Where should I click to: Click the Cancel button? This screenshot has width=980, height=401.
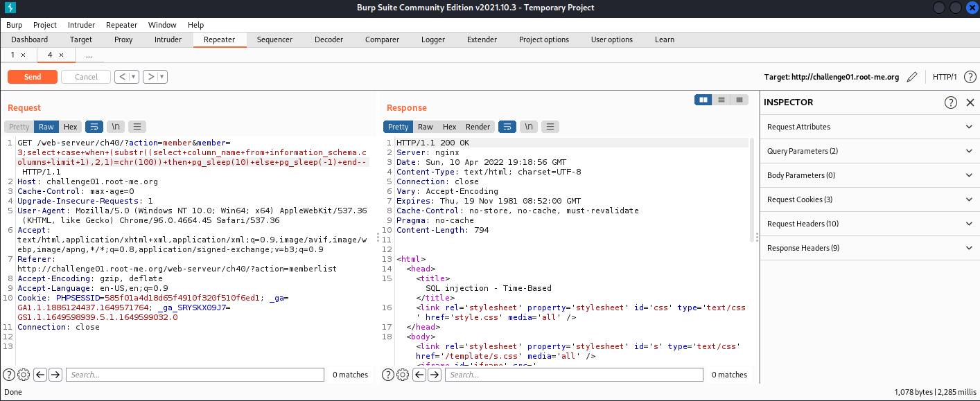tap(86, 77)
